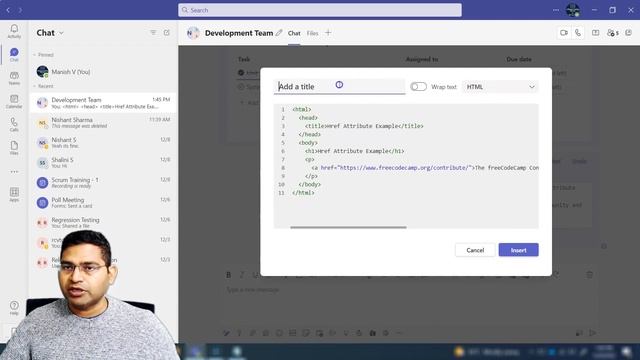Pop out the chat window
The height and width of the screenshot is (360, 640).
(629, 33)
